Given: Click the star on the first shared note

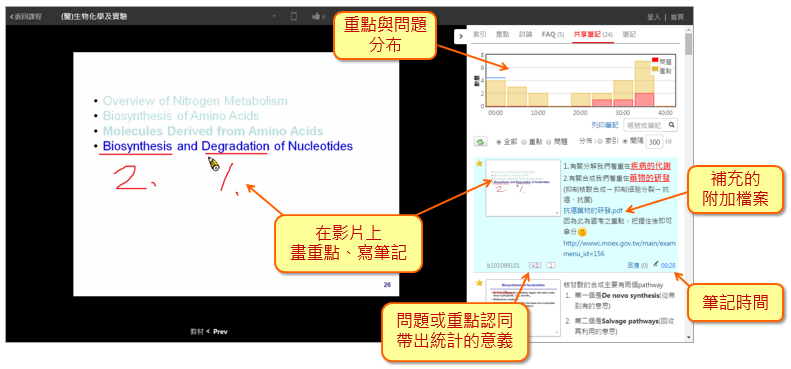Looking at the screenshot, I should 479,164.
